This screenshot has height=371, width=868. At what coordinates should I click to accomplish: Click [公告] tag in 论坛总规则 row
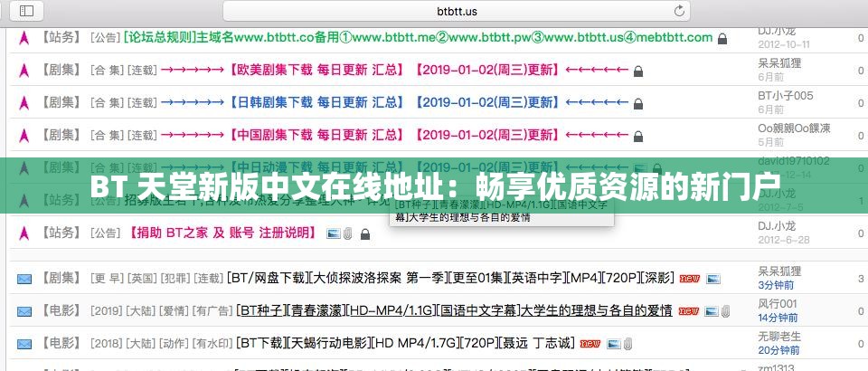pos(105,38)
